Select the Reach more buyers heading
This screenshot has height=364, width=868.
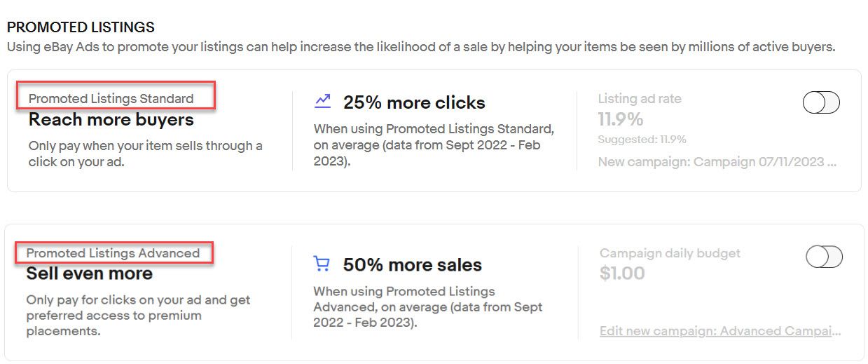click(x=111, y=119)
